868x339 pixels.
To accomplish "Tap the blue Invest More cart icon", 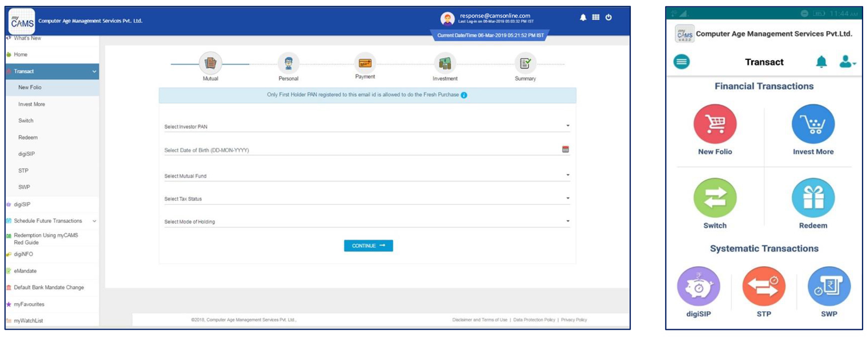I will [x=813, y=124].
